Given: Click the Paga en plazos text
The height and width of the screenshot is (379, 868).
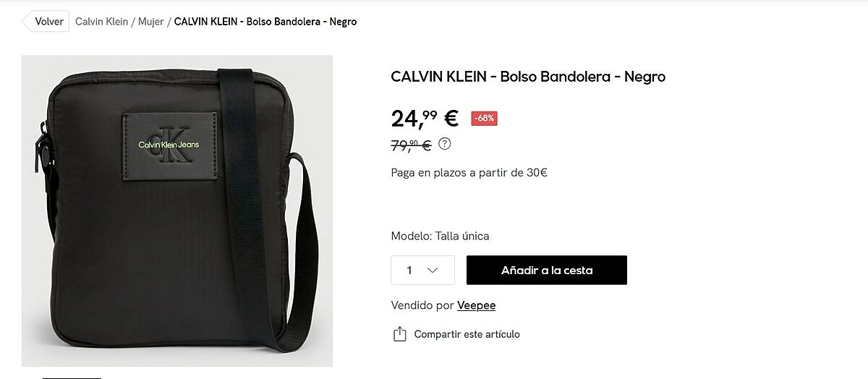Looking at the screenshot, I should tap(469, 172).
